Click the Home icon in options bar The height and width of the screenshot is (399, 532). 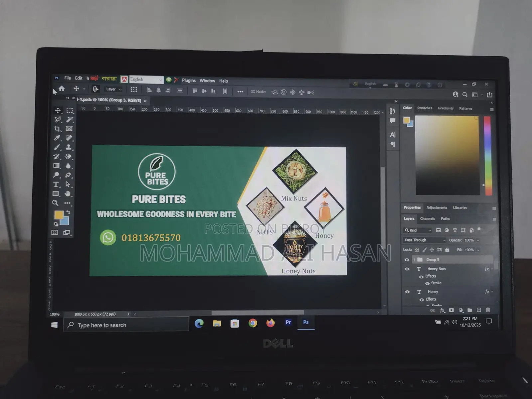(62, 89)
